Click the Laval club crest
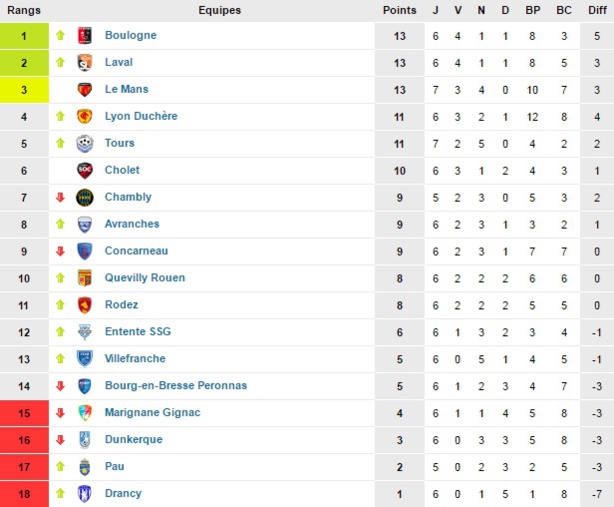Image resolution: width=614 pixels, height=507 pixels. click(x=85, y=62)
